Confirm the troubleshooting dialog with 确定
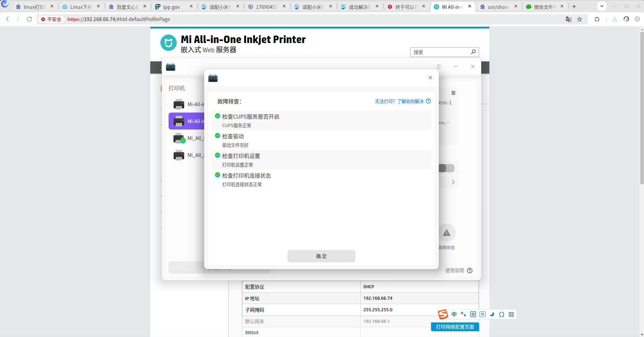The image size is (644, 337). [321, 256]
